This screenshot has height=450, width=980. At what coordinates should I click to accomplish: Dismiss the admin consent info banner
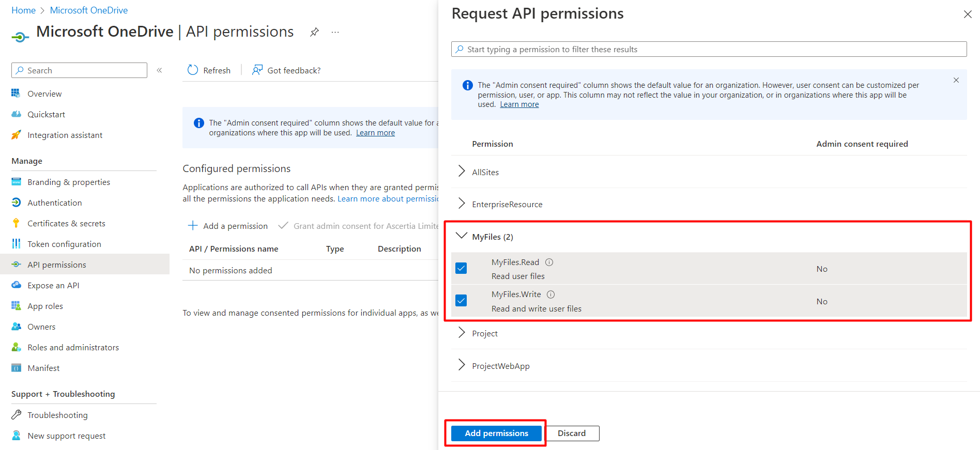956,80
